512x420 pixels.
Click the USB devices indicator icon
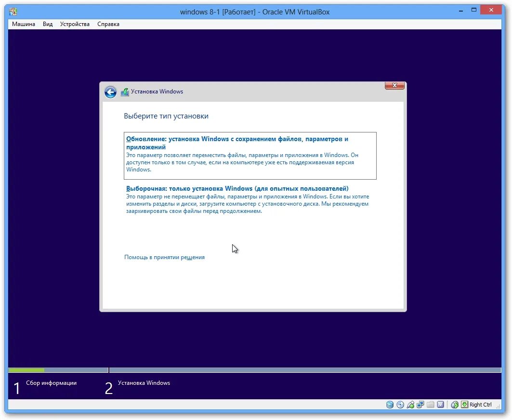tap(410, 405)
